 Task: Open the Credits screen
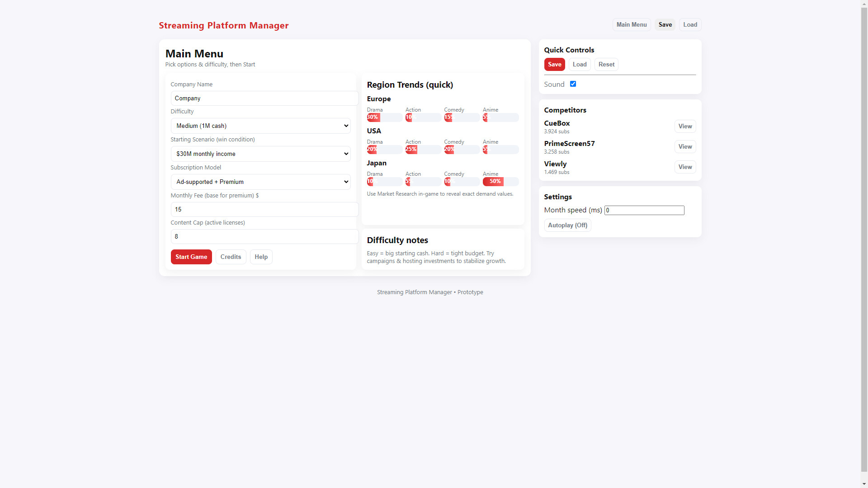231,257
